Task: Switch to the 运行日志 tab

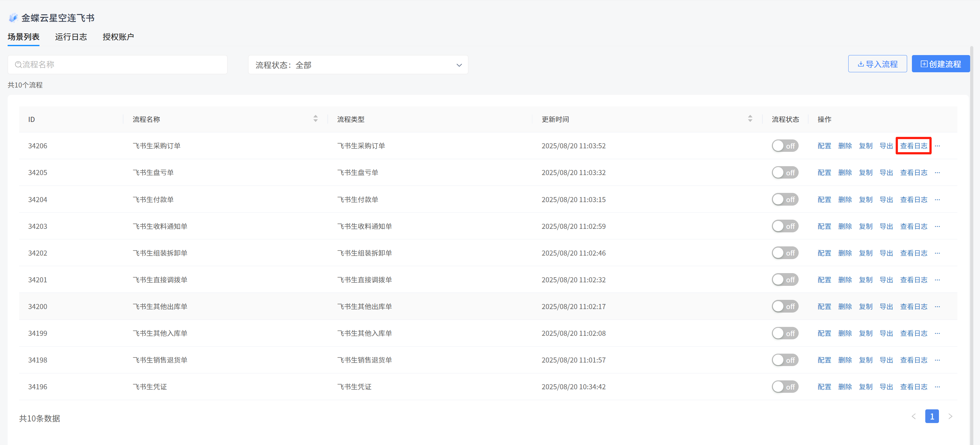Action: click(71, 37)
